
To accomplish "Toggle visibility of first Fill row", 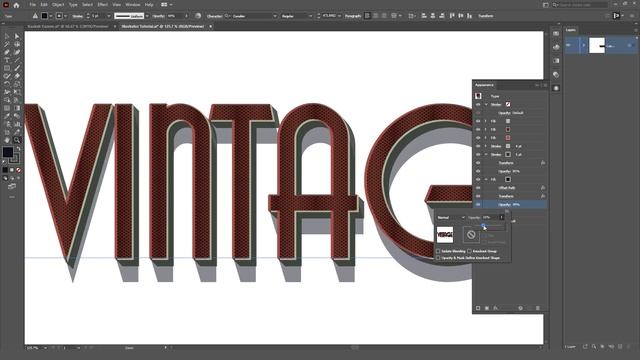I will 478,121.
